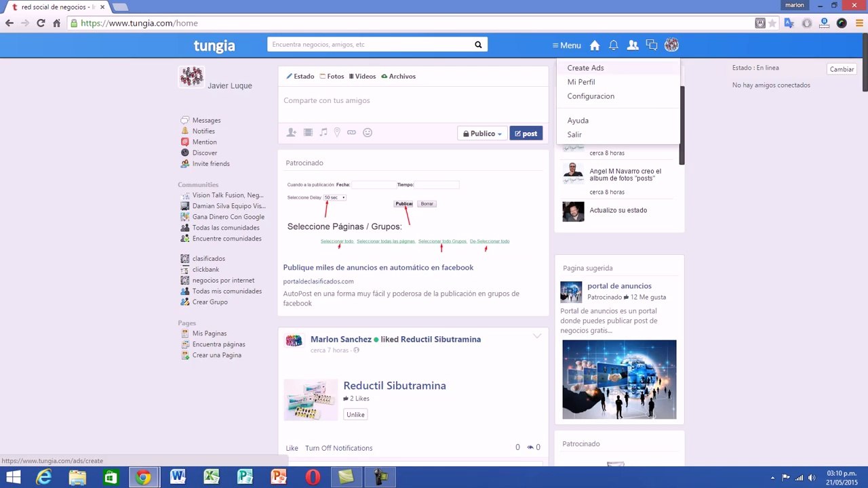
Task: Click the speedometer extension icon
Action: [842, 23]
